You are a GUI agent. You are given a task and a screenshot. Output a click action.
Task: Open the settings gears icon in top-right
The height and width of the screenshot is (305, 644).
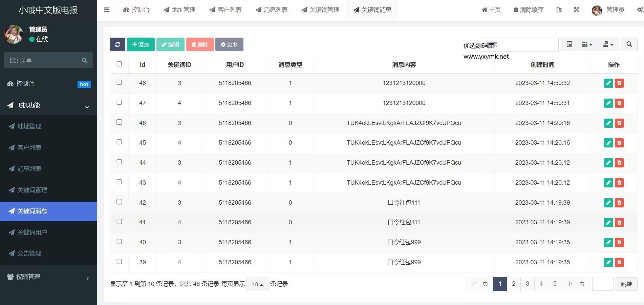640,10
